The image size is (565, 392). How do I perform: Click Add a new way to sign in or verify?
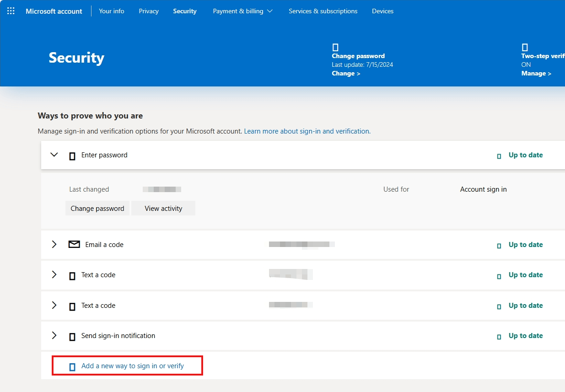133,366
